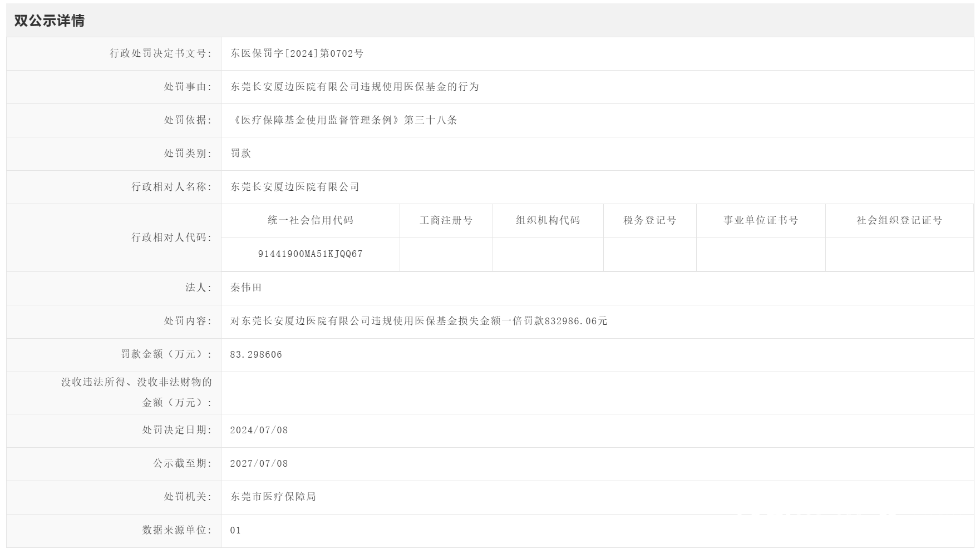This screenshot has height=554, width=980.
Task: Select the authority name 东莞市医疗保障局
Action: click(273, 497)
